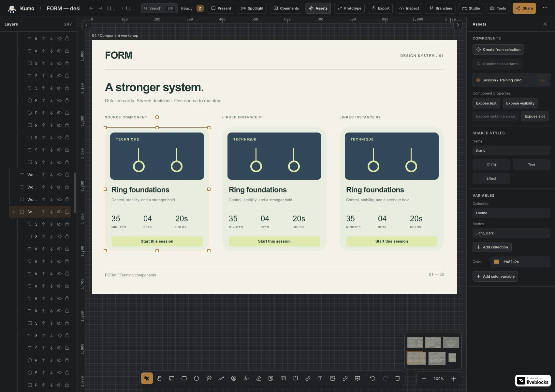This screenshot has height=392, width=555.
Task: Open the Present mode
Action: tap(221, 8)
